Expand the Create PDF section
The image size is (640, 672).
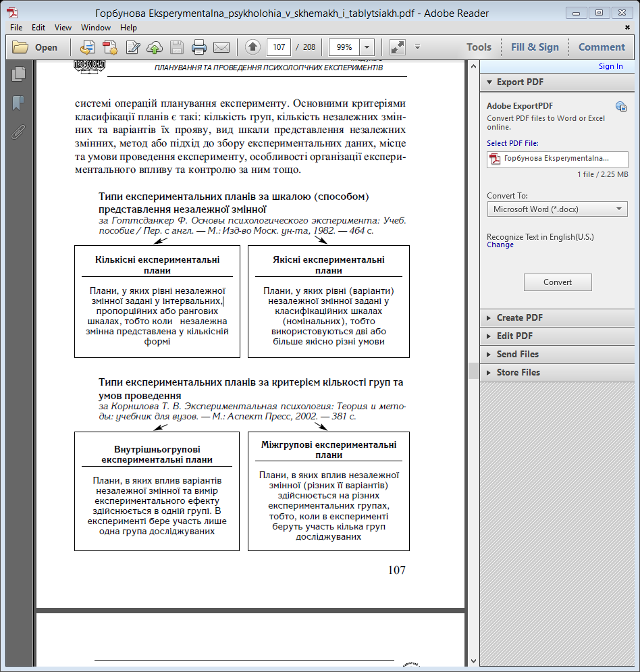coord(519,317)
